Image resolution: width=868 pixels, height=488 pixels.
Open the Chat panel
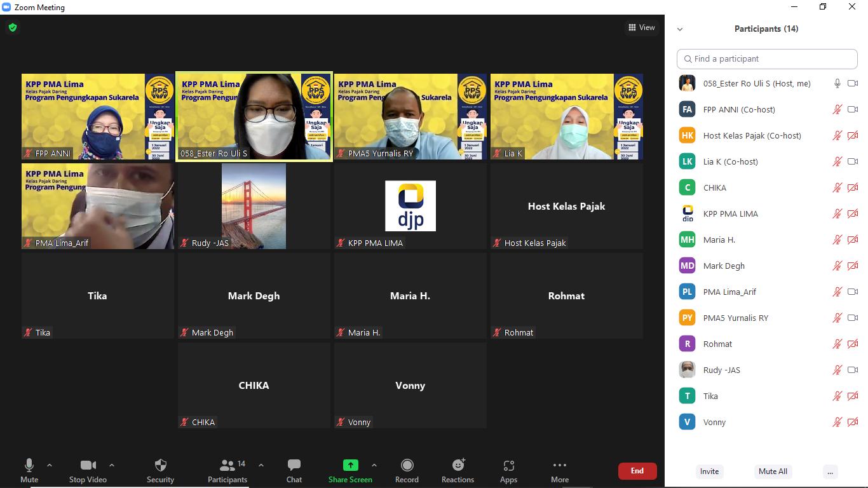[x=294, y=470]
